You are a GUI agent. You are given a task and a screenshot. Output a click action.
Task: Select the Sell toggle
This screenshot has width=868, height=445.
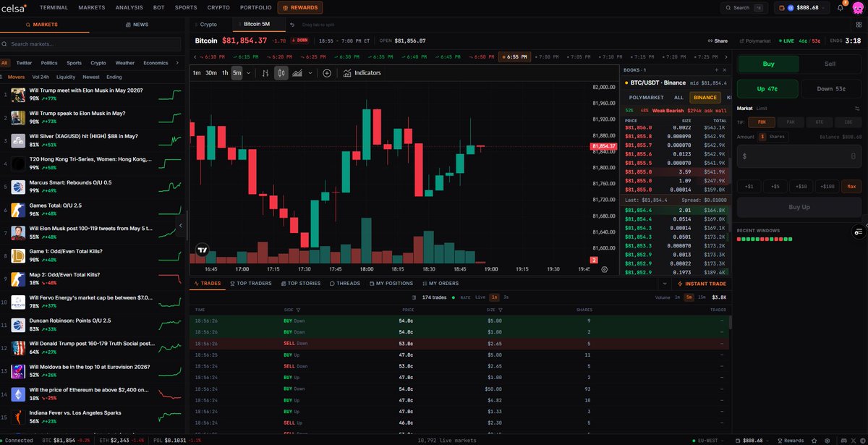tap(830, 64)
